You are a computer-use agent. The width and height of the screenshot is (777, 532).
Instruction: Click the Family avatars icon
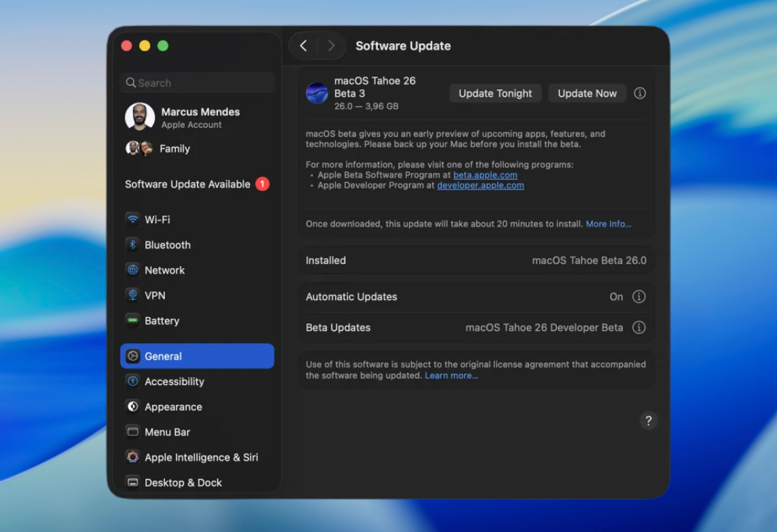(139, 148)
